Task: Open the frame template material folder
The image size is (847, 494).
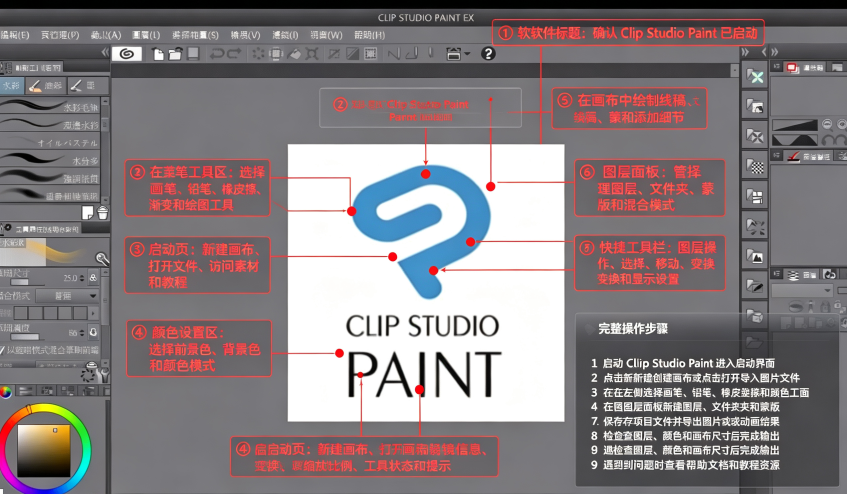Action: tap(755, 197)
